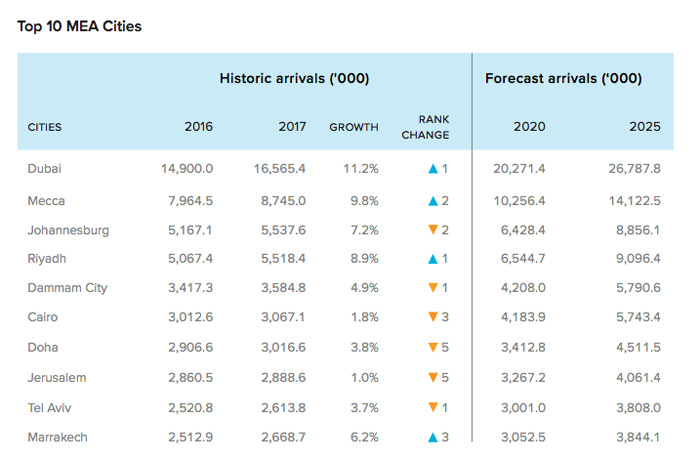Click the blue up arrow in Marrakech row
The image size is (700, 460).
[433, 437]
